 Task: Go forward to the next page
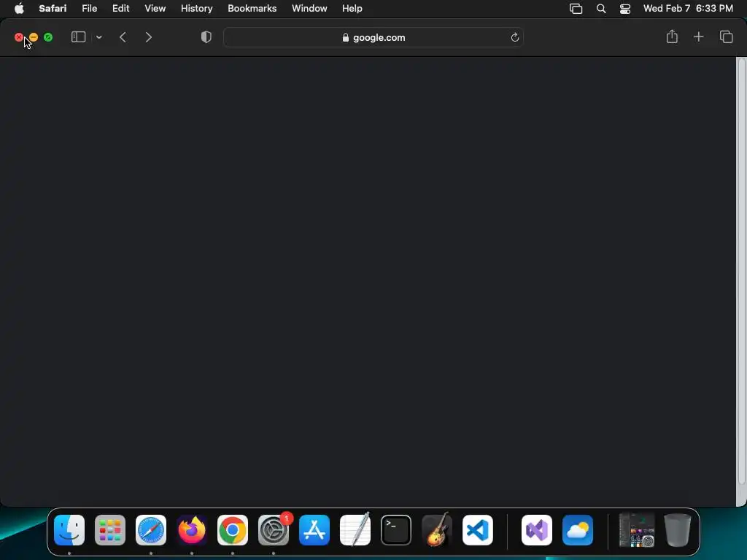click(149, 37)
